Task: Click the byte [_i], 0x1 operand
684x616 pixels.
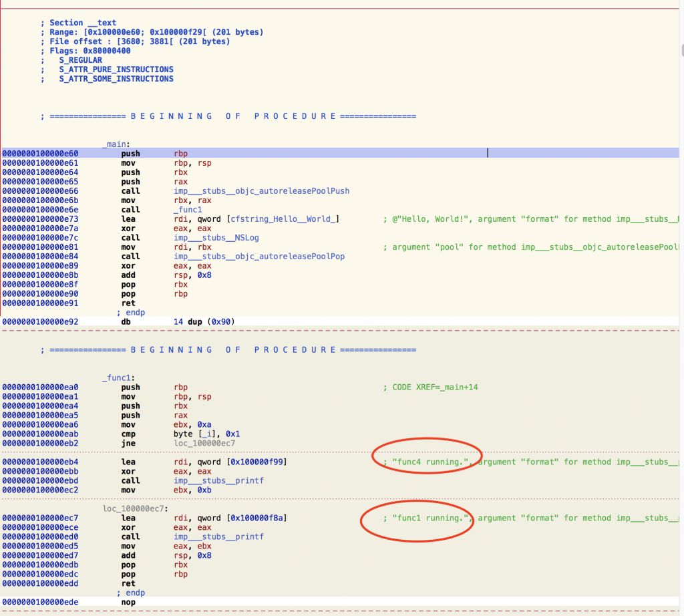Action: (x=207, y=434)
